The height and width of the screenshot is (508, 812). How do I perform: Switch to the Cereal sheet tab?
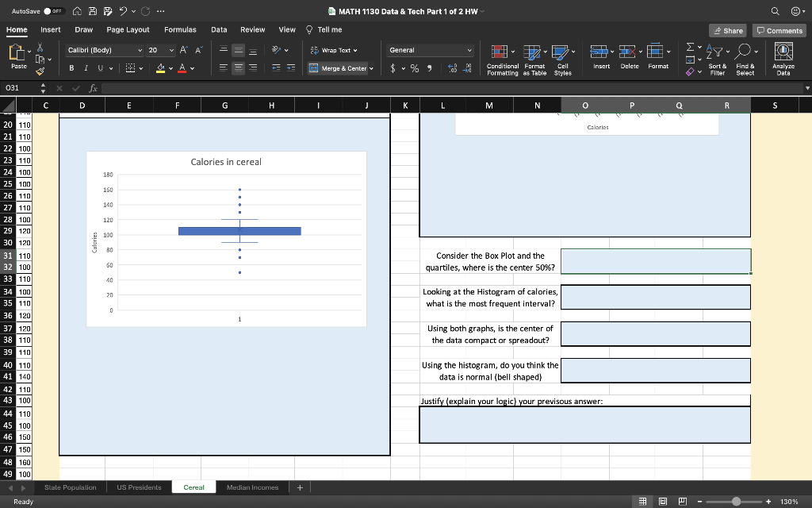coord(193,487)
